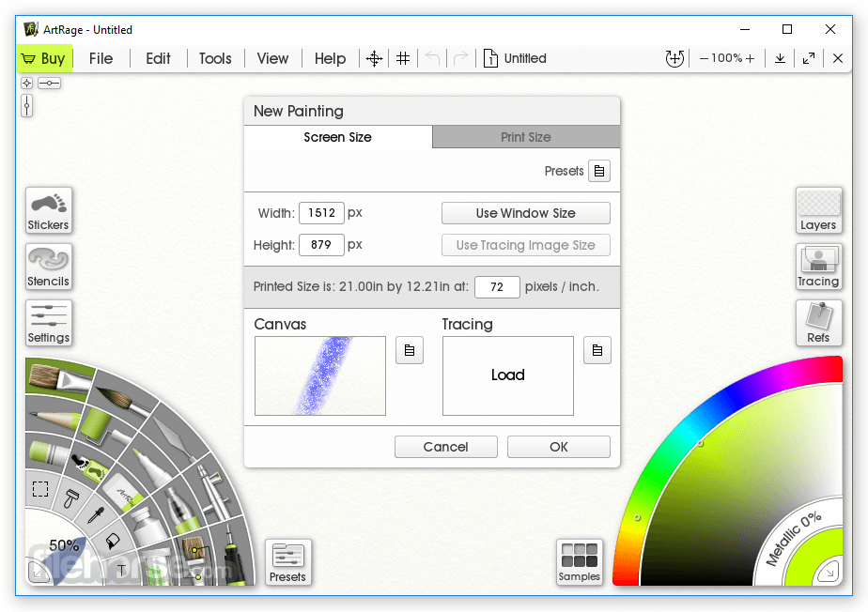This screenshot has width=868, height=612.
Task: Select the green wax Crayon tool
Action: click(x=49, y=452)
